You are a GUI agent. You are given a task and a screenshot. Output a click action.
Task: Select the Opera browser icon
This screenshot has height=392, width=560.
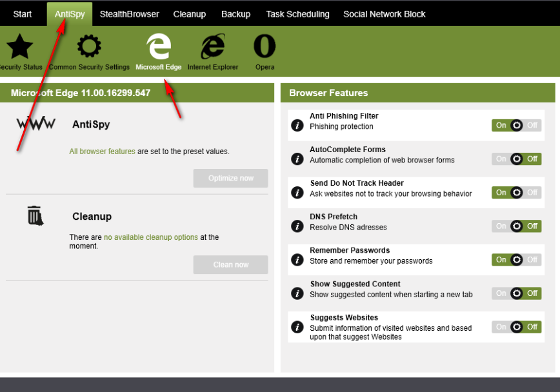pyautogui.click(x=265, y=46)
